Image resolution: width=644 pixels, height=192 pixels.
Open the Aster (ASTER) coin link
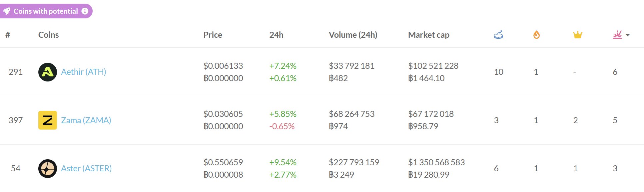86,168
